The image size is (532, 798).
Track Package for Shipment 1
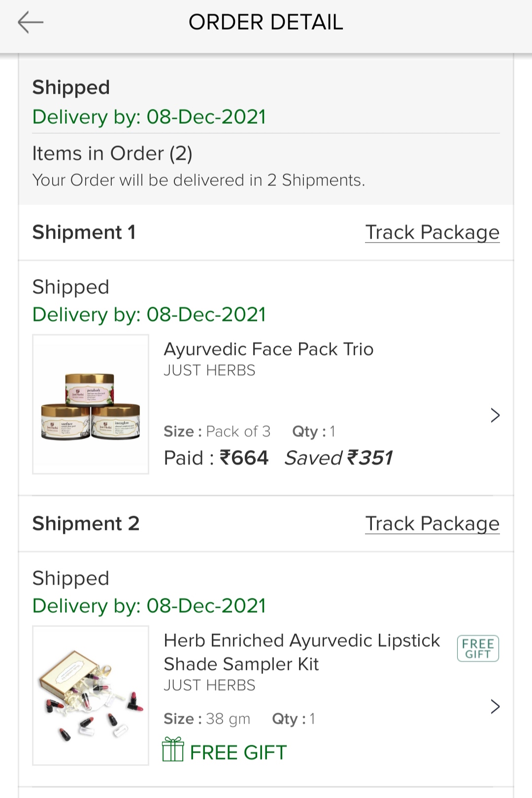432,232
